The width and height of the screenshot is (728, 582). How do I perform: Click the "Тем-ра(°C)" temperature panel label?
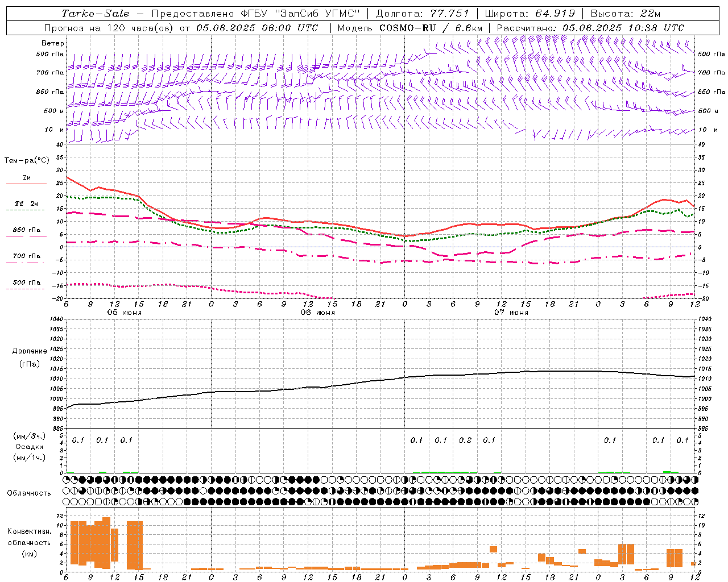tap(27, 161)
